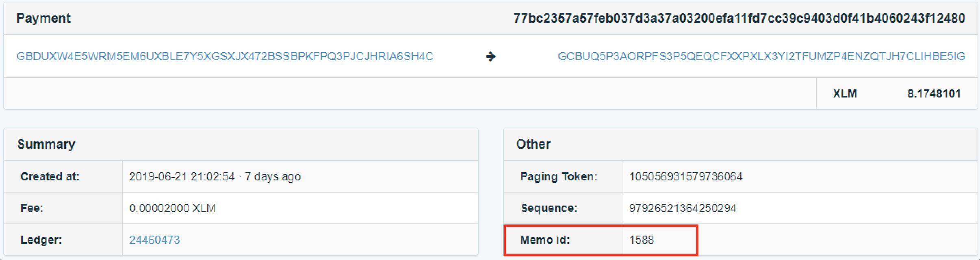Open sender account GBDUXW4E5WRM5EM6UXBLE7Y5X link
The height and width of the screenshot is (260, 980).
coord(225,56)
